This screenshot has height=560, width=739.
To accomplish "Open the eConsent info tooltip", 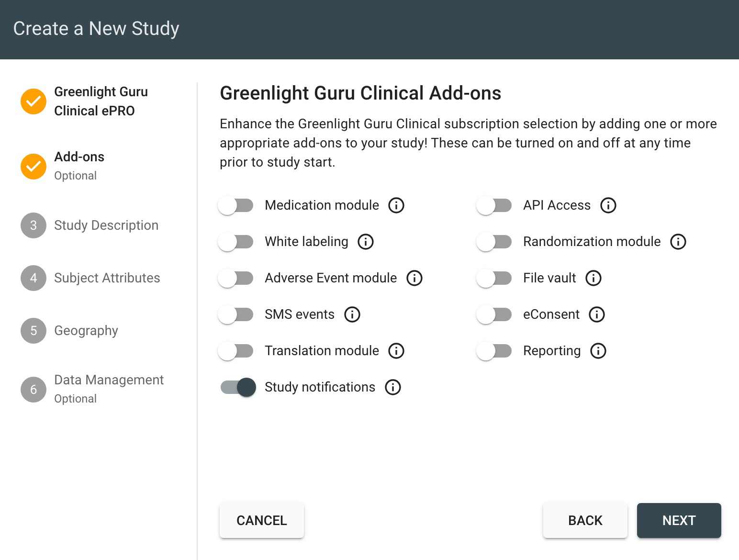I will point(596,314).
